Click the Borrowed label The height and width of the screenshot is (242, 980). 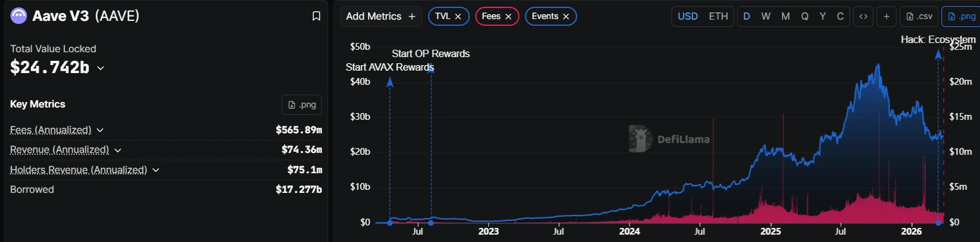pos(32,190)
